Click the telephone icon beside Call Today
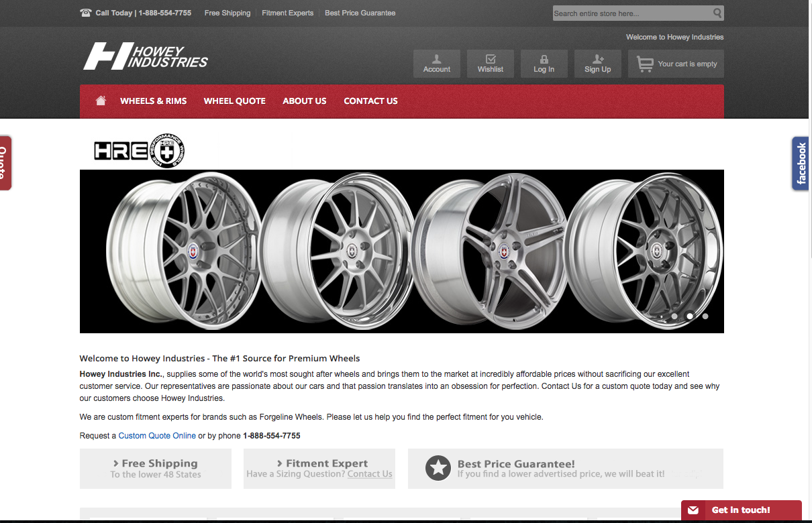This screenshot has height=523, width=812. click(85, 13)
